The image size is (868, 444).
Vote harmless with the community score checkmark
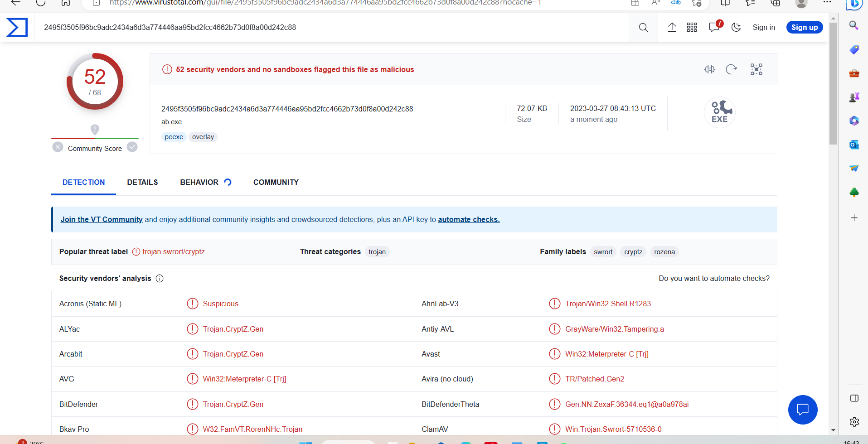coord(132,147)
